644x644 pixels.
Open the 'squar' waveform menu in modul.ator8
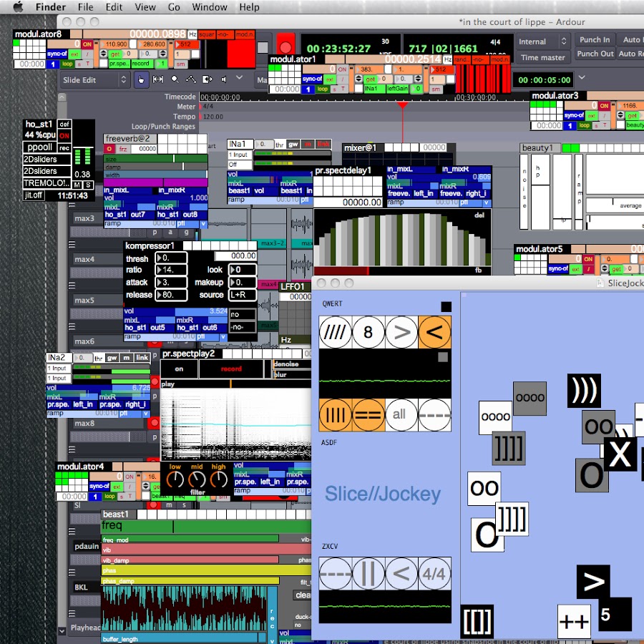coord(207,34)
